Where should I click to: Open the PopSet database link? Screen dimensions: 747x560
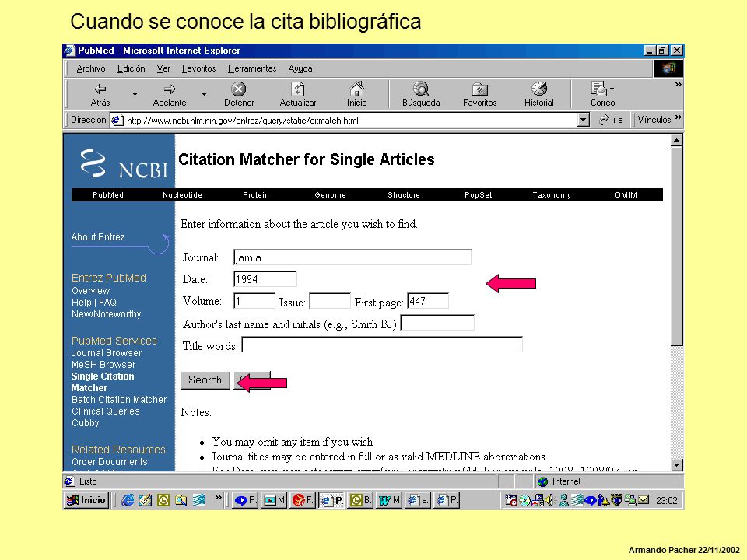click(479, 194)
